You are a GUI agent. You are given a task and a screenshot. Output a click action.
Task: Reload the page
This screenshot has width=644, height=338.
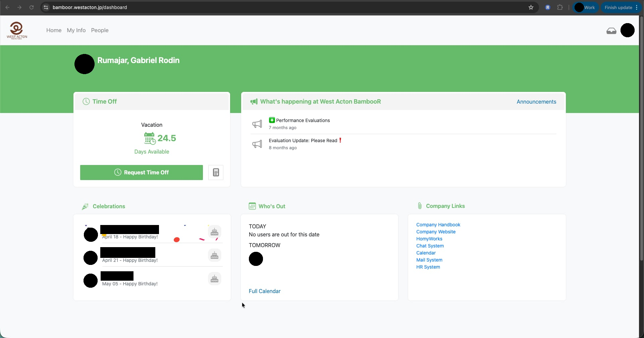point(32,7)
